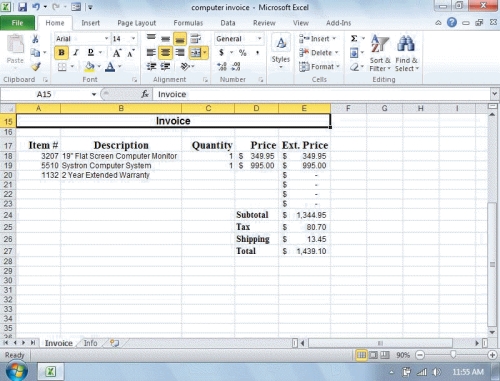Expand the Format cells dropdown
Screen dimensions: 500x381
pyautogui.click(x=338, y=67)
